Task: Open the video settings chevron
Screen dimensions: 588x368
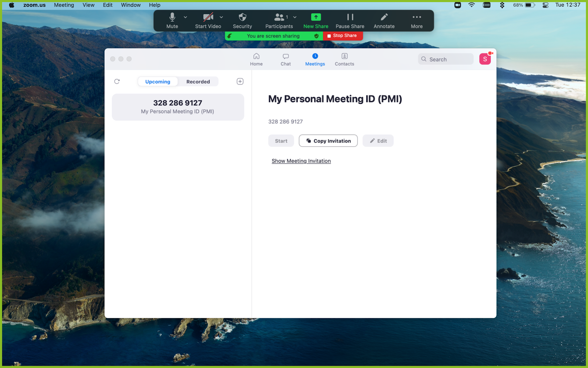Action: tap(221, 17)
